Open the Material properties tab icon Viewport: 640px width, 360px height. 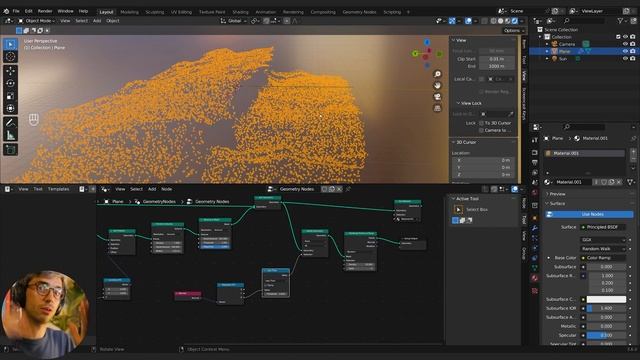(x=535, y=278)
